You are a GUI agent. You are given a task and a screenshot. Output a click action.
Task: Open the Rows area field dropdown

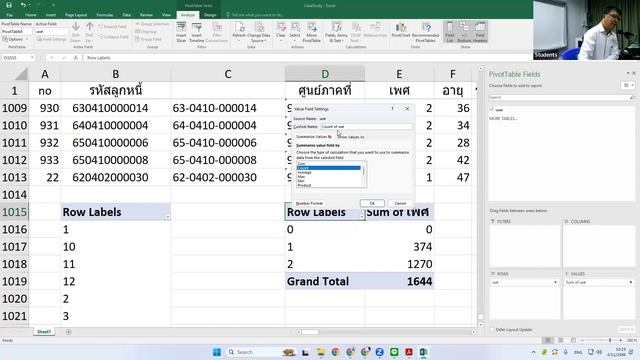click(555, 282)
